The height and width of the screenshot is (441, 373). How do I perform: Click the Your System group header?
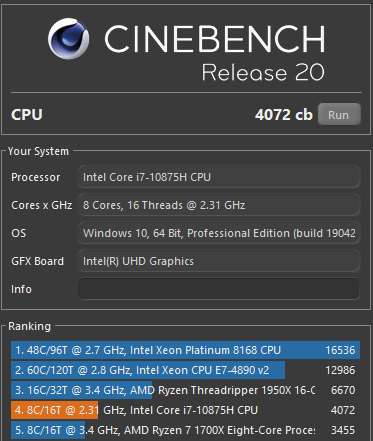click(x=38, y=151)
